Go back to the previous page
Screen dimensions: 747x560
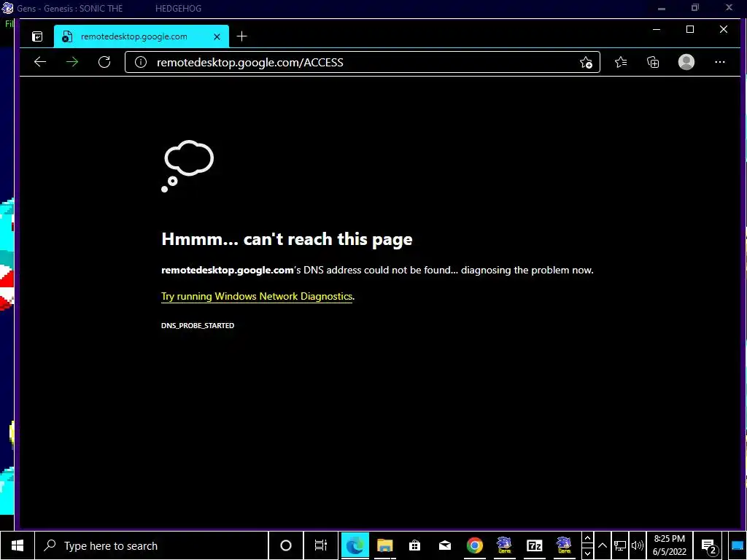[40, 62]
